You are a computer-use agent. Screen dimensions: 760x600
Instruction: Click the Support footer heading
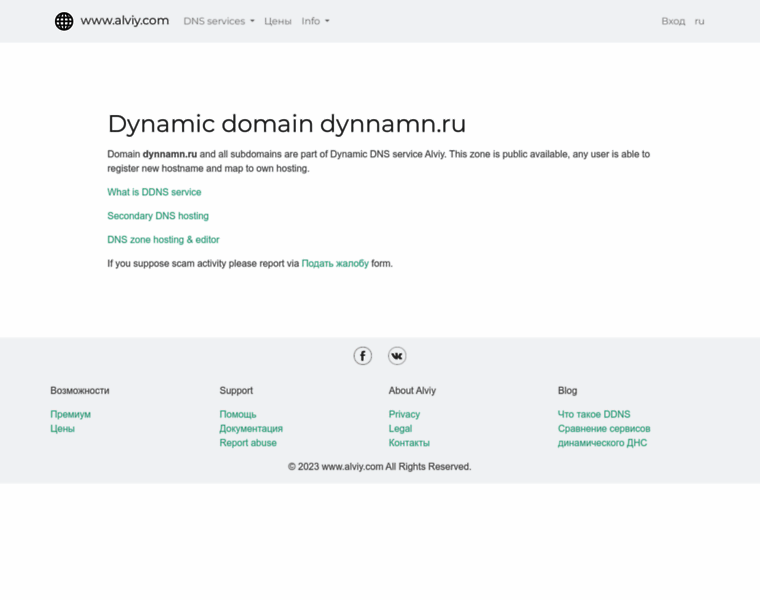236,391
